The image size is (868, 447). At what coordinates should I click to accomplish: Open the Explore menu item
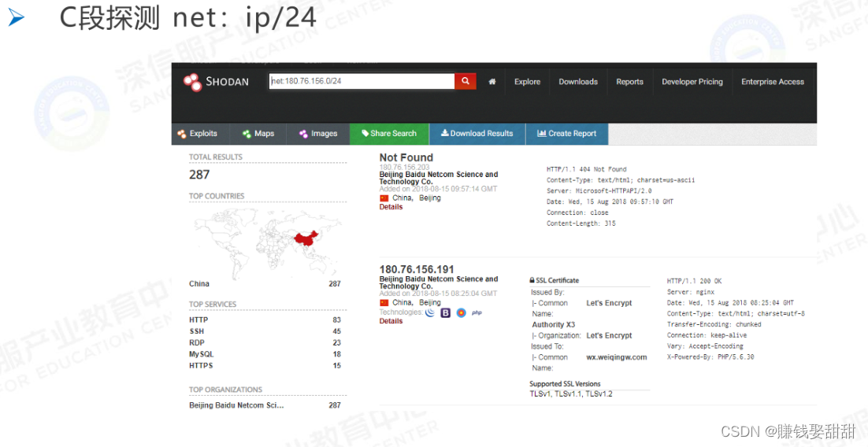tap(527, 82)
